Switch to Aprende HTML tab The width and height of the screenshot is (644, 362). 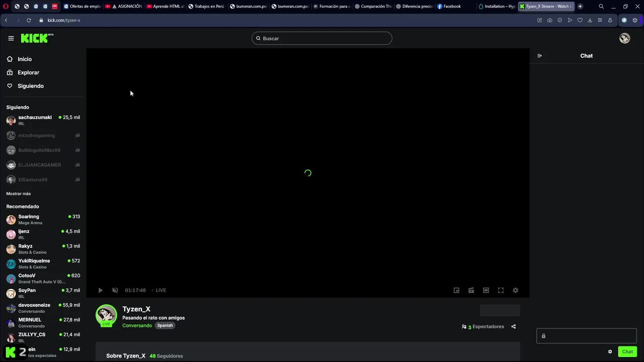(165, 6)
